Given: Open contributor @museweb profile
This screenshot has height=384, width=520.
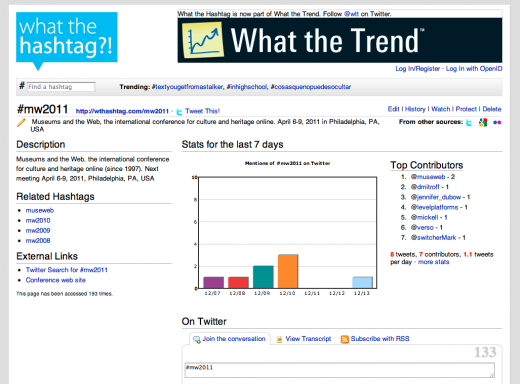Looking at the screenshot, I should pyautogui.click(x=428, y=177).
